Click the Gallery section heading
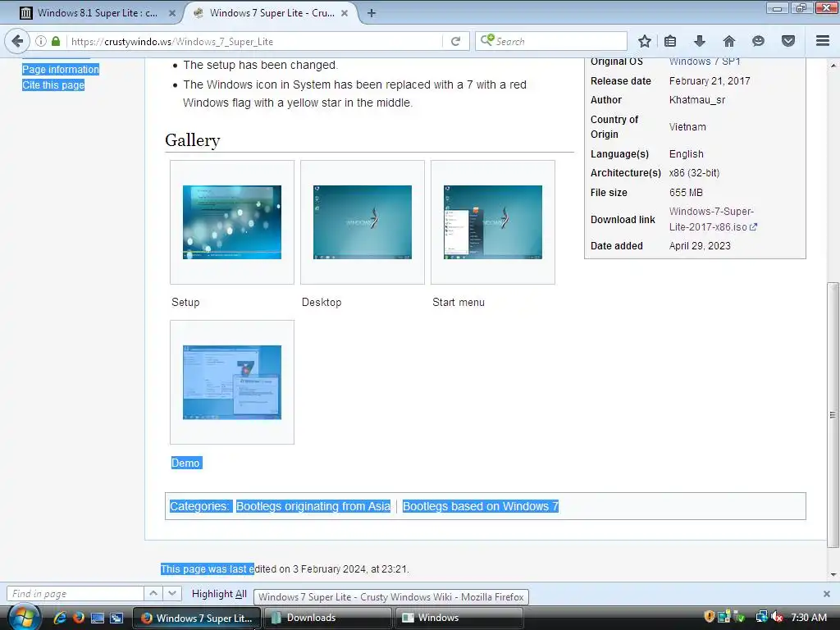840x630 pixels. tap(192, 140)
